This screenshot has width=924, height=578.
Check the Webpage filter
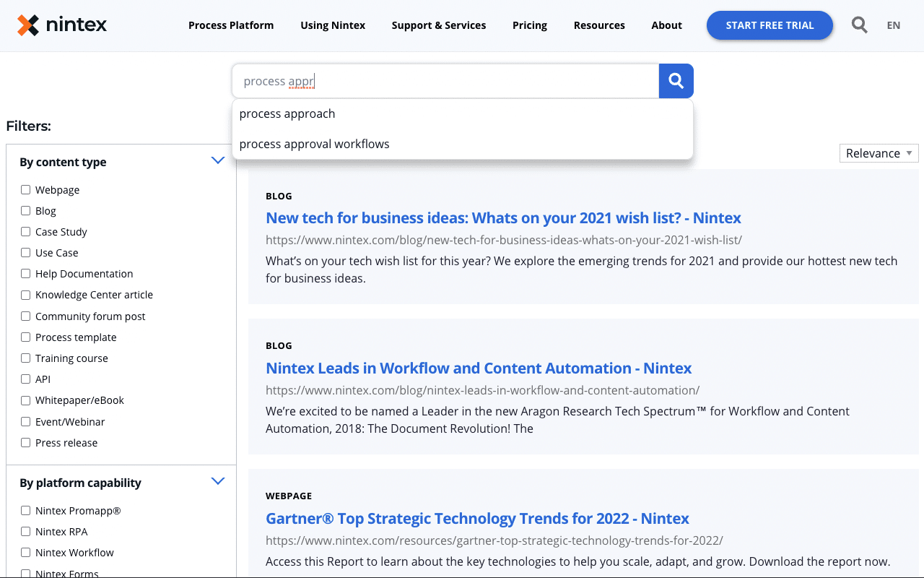25,190
